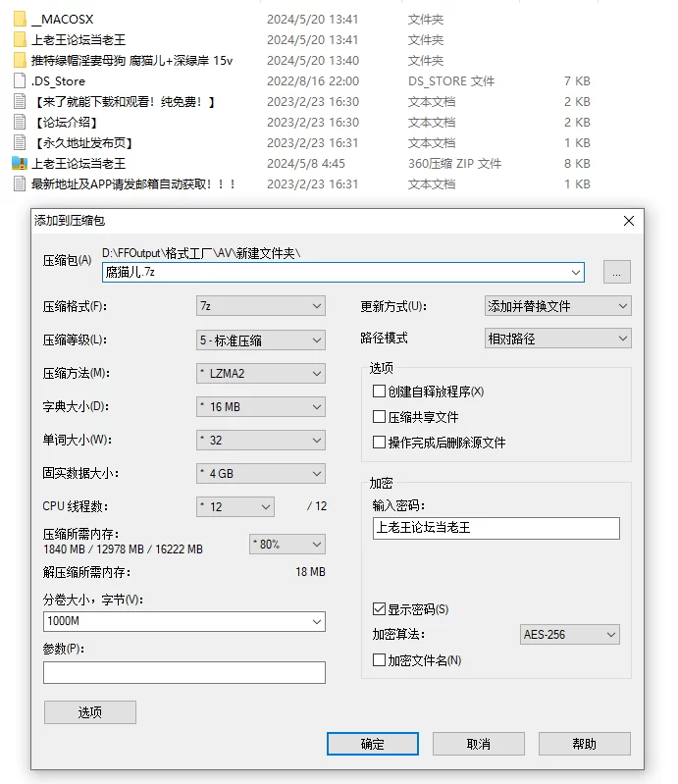Open the 字典大小 dropdown showing 16 MB
Viewport: 678px width, 784px height.
coord(260,407)
